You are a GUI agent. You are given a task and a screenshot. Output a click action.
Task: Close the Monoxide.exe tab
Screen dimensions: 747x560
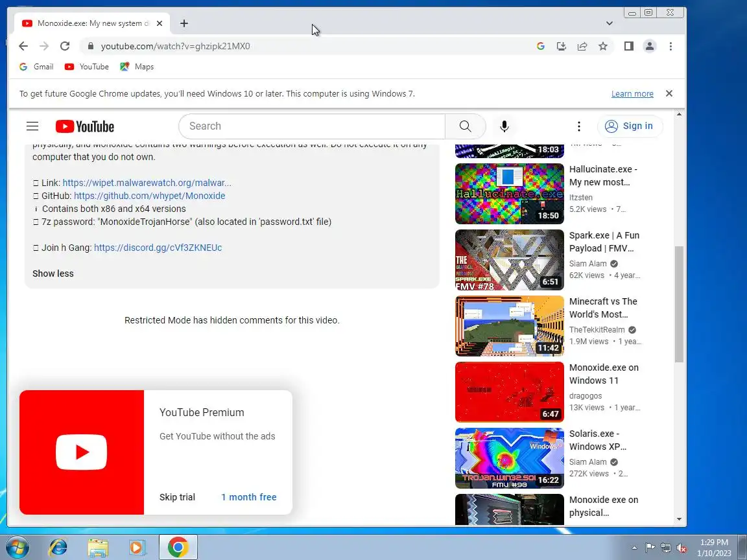coord(160,23)
